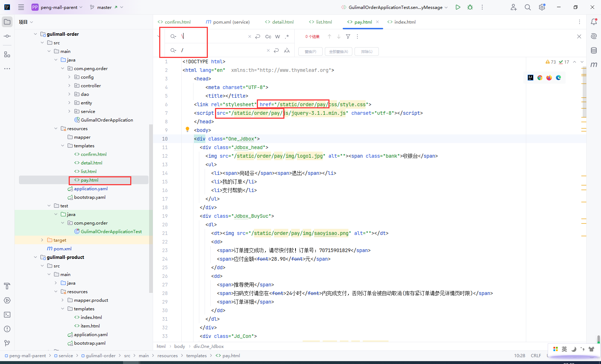Open the Maven tool window

click(x=594, y=65)
